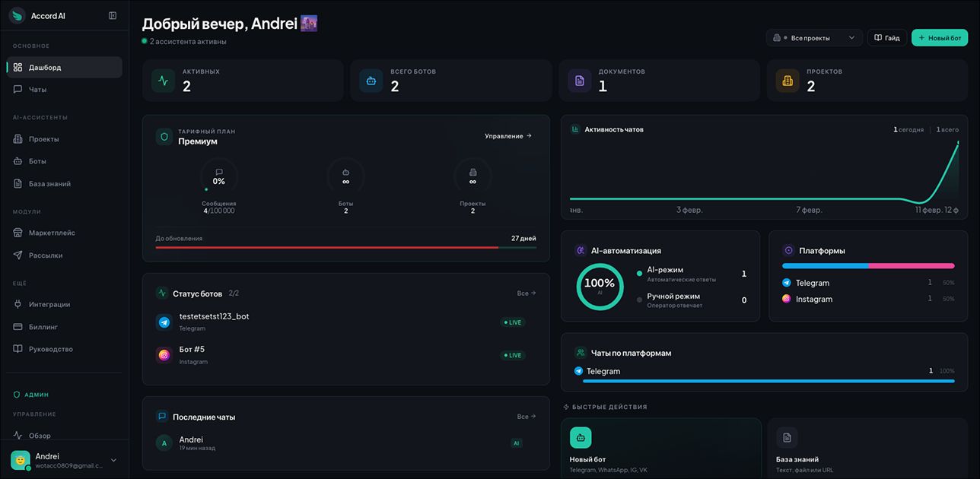Viewport: 980px width, 479px height.
Task: Click the Чаты speech bubble icon
Action: point(17,89)
